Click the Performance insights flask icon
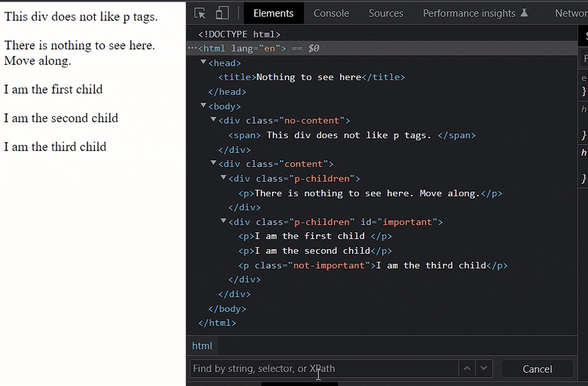This screenshot has width=588, height=386. pyautogui.click(x=524, y=12)
